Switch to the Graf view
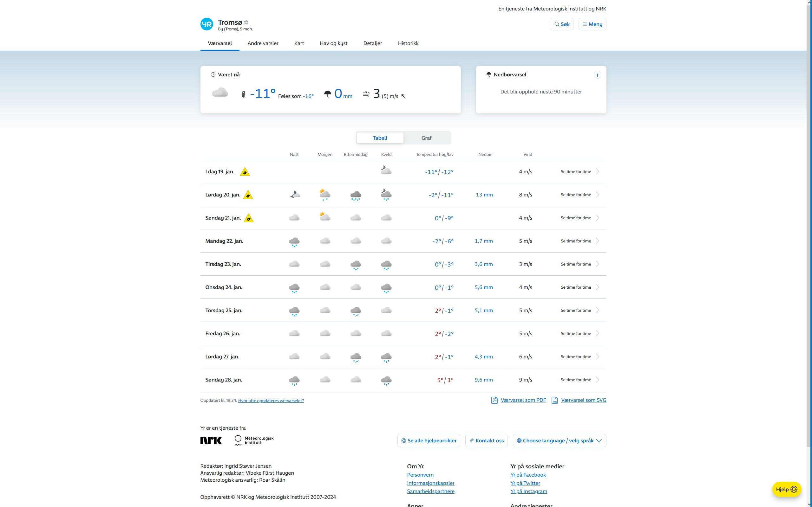This screenshot has width=812, height=507. 427,138
